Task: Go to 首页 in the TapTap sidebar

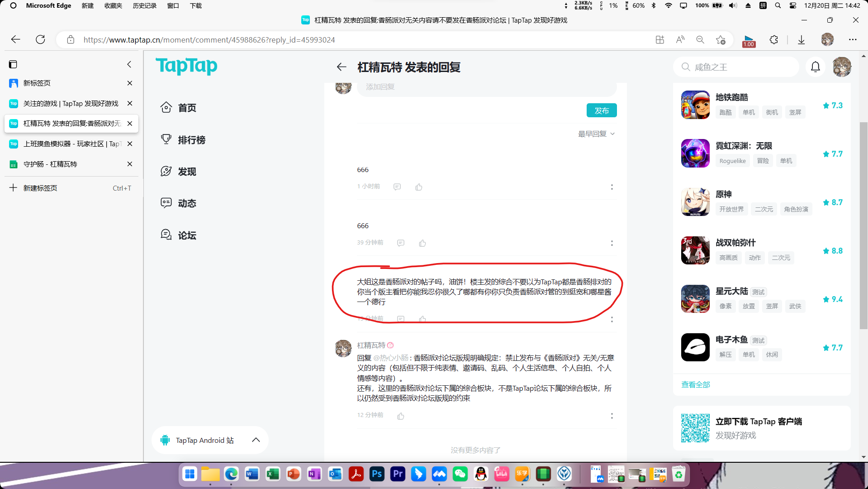Action: [178, 108]
